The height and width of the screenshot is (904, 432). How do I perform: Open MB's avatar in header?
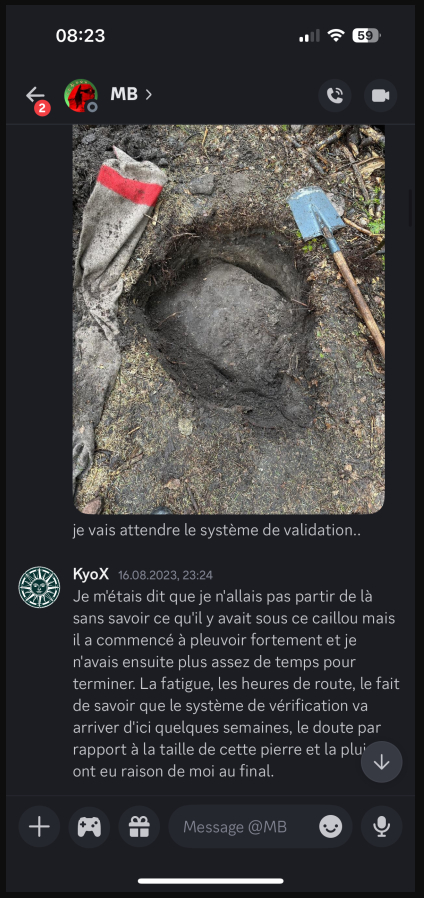[81, 96]
